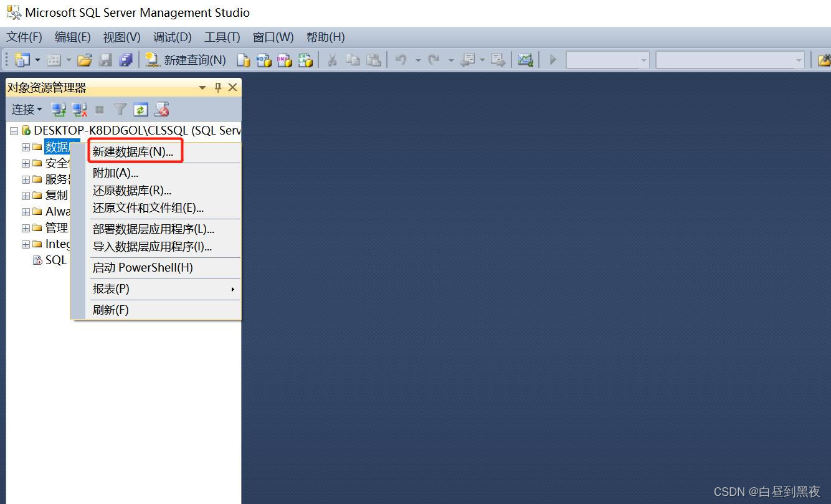Open the 窗口(W) menu
Screen dimensions: 831x504
[x=273, y=37]
